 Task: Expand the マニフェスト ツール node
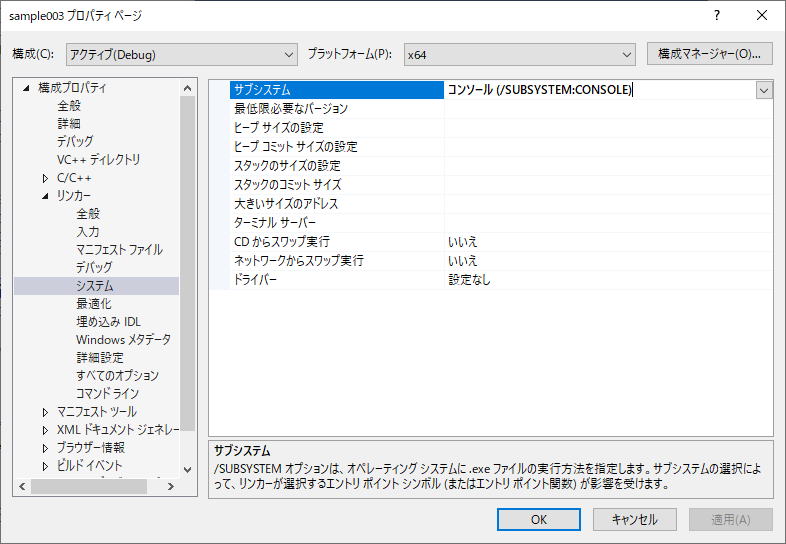coord(45,412)
